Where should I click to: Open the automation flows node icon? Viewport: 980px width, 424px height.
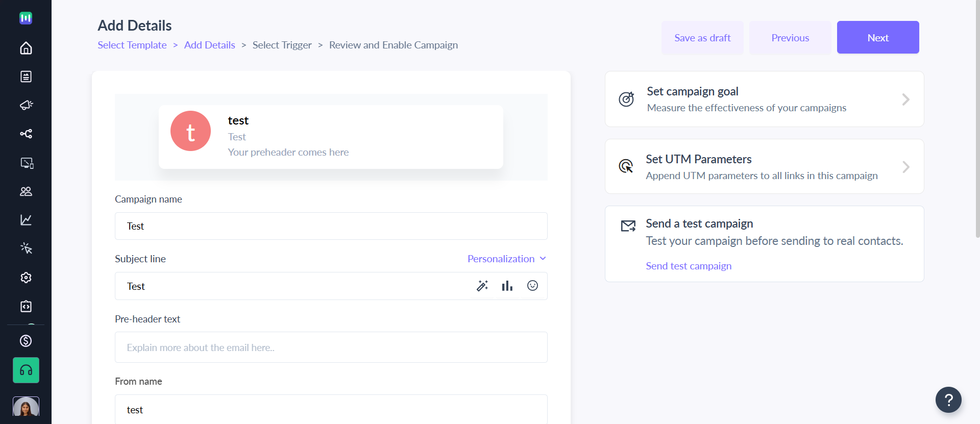26,134
